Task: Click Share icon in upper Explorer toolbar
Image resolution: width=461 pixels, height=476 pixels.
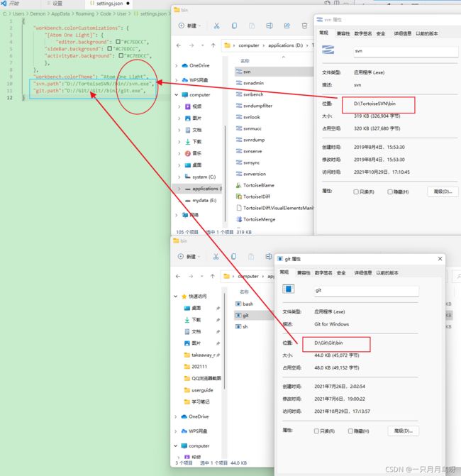Action: (287, 26)
